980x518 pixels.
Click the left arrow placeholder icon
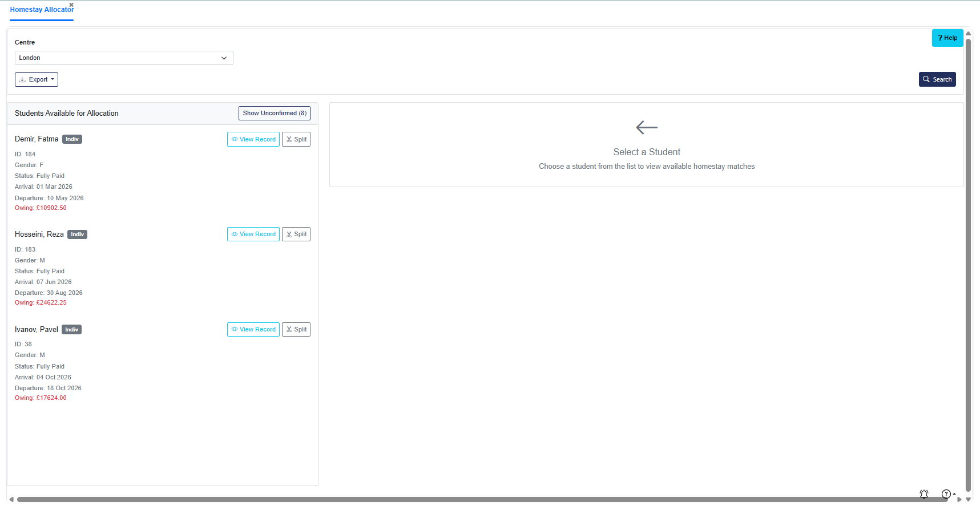(x=647, y=127)
